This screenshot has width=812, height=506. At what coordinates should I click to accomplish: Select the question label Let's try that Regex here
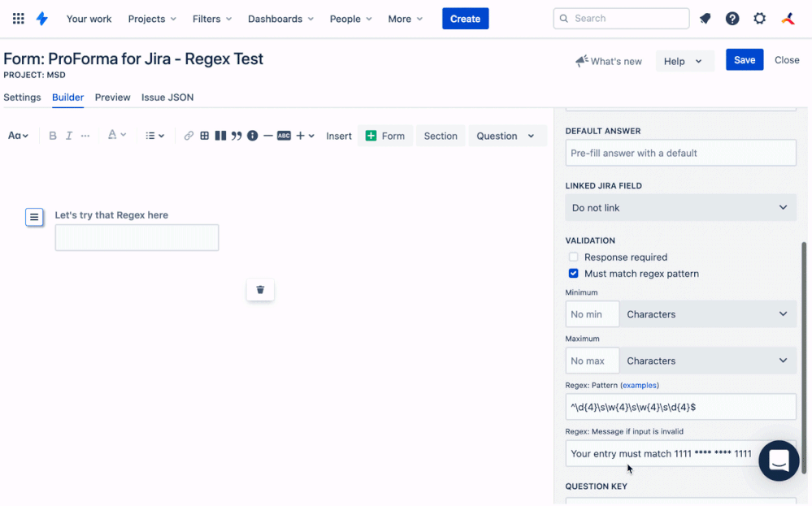(111, 214)
